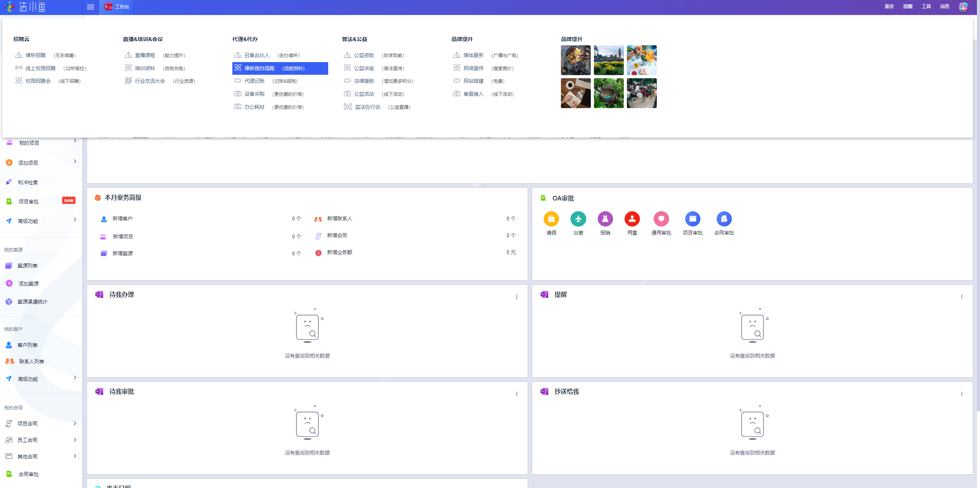Open the 出差 business trip approval icon
This screenshot has height=488, width=980.
578,219
